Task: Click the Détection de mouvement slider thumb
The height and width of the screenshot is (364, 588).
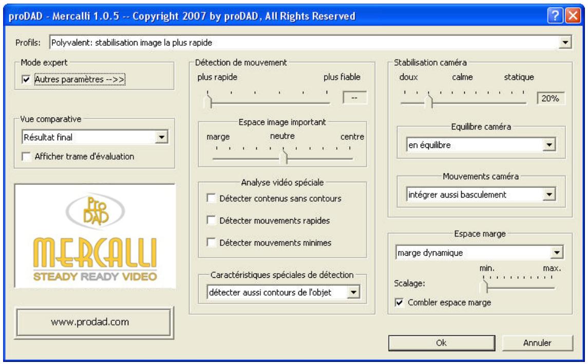Action: (208, 101)
